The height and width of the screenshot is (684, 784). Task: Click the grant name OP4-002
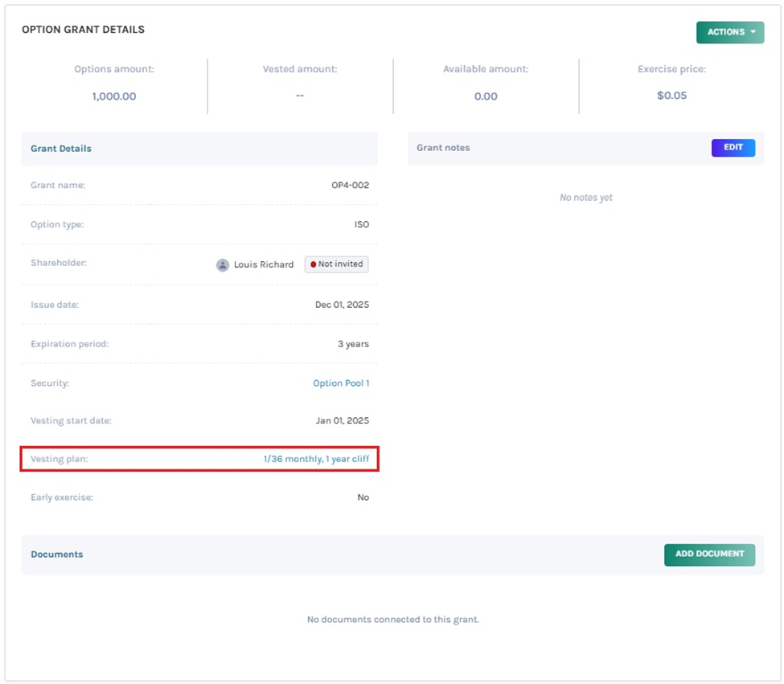[x=350, y=185]
